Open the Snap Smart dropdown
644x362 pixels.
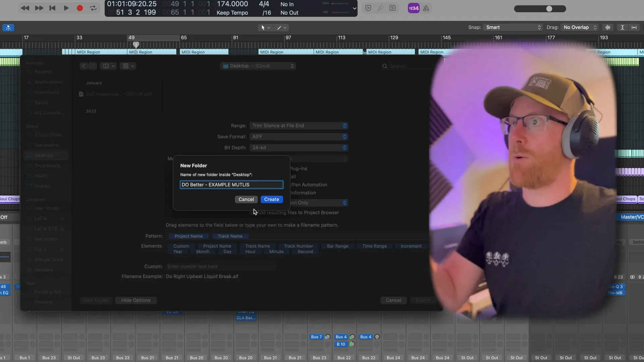pos(513,27)
